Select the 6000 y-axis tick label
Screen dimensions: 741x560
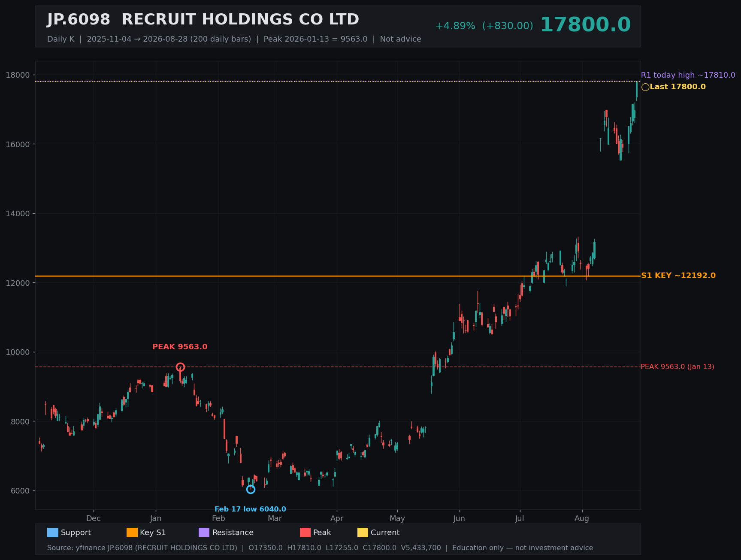[x=20, y=491]
